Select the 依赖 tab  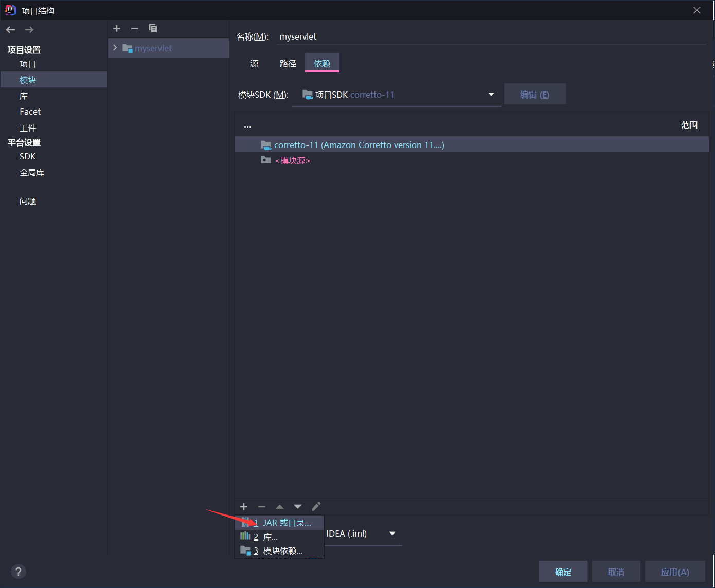(x=322, y=63)
